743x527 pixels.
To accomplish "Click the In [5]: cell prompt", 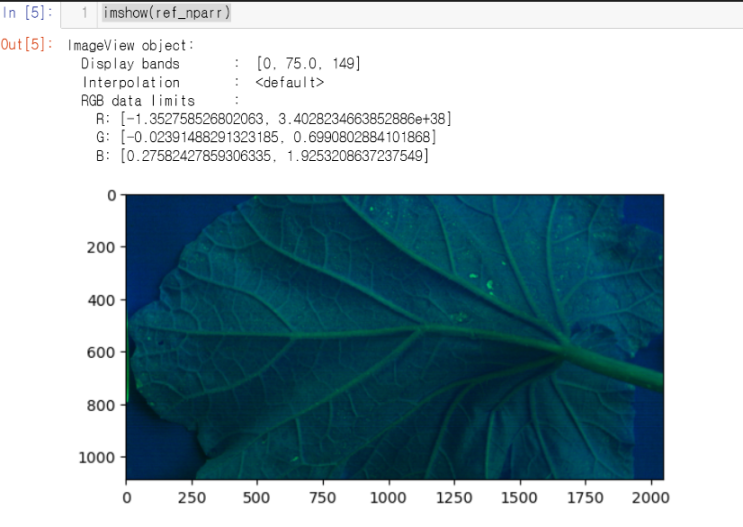I will point(27,13).
